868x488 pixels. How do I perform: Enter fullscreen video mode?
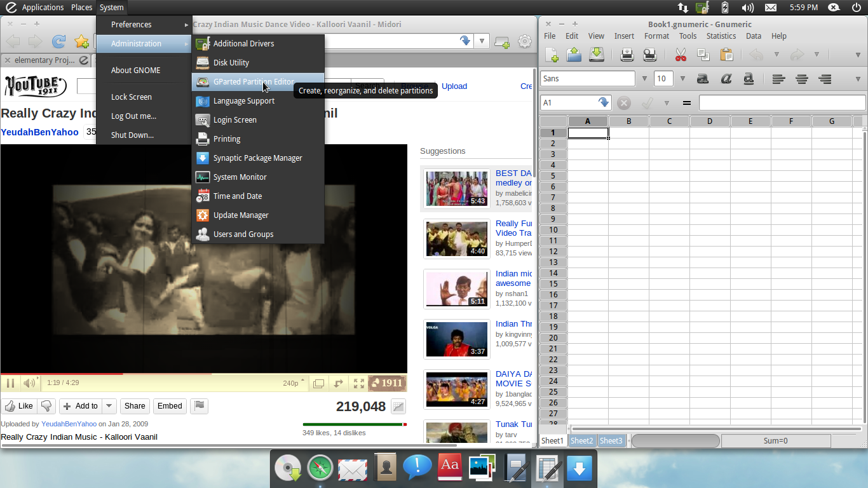click(x=359, y=383)
